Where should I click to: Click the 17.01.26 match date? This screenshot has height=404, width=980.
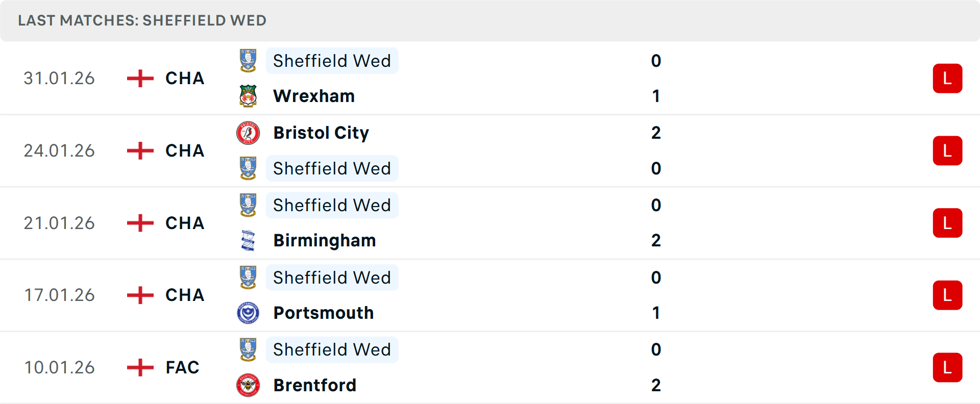tap(60, 295)
